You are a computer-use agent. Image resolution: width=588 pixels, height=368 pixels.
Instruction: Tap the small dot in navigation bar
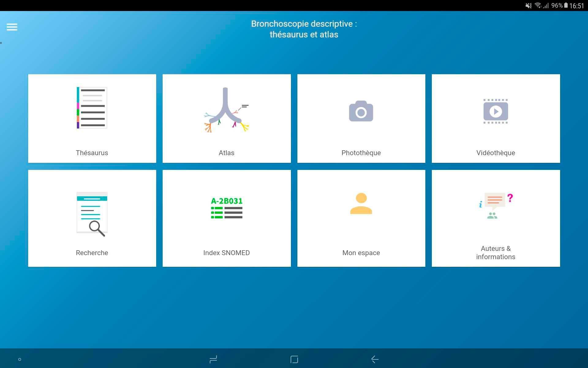tap(20, 359)
